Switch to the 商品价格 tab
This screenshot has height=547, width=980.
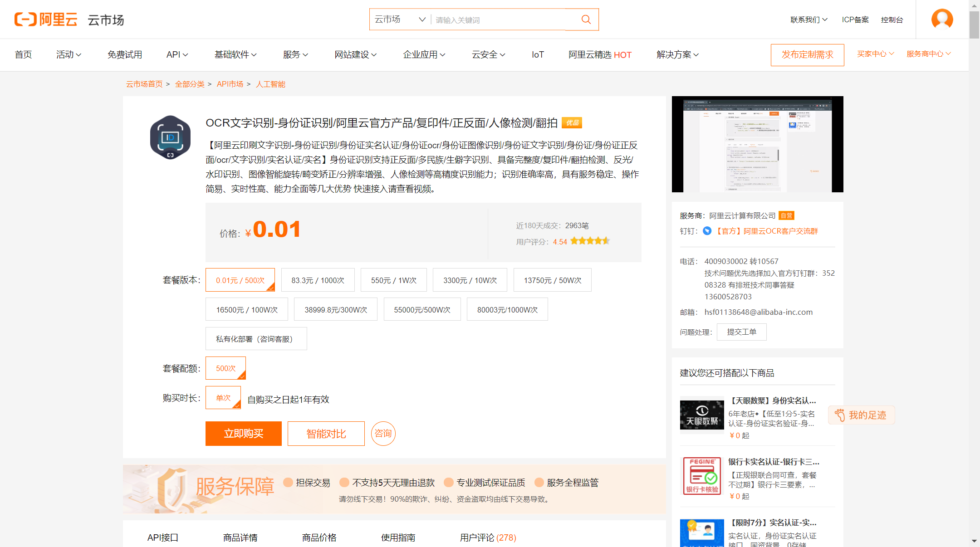[x=319, y=537]
